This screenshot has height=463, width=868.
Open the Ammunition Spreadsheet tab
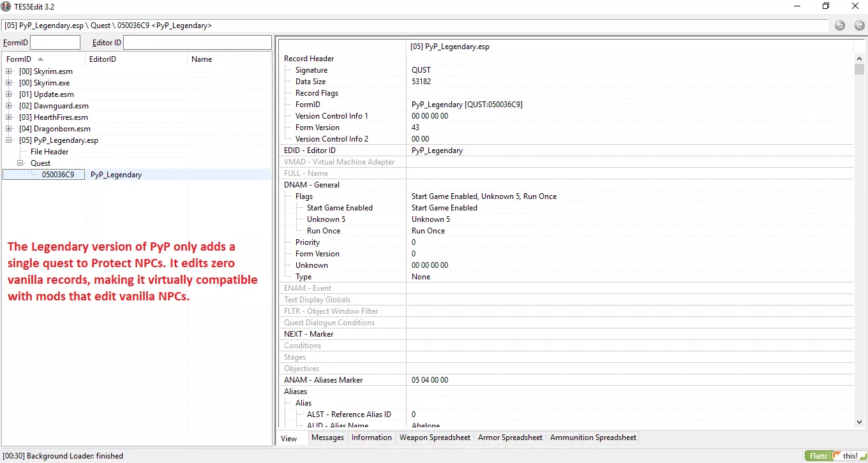(593, 437)
